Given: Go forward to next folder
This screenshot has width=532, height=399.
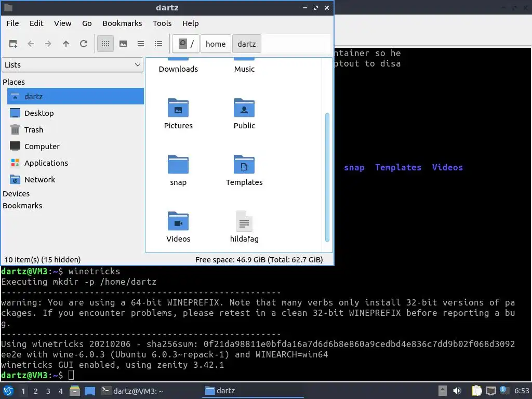Looking at the screenshot, I should tap(48, 44).
